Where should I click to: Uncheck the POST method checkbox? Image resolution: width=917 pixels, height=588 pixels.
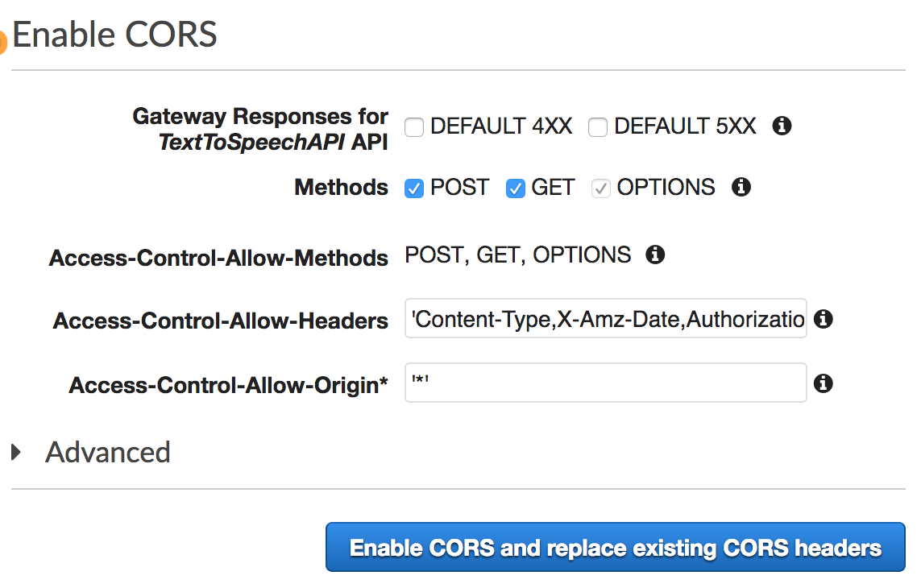click(x=414, y=188)
